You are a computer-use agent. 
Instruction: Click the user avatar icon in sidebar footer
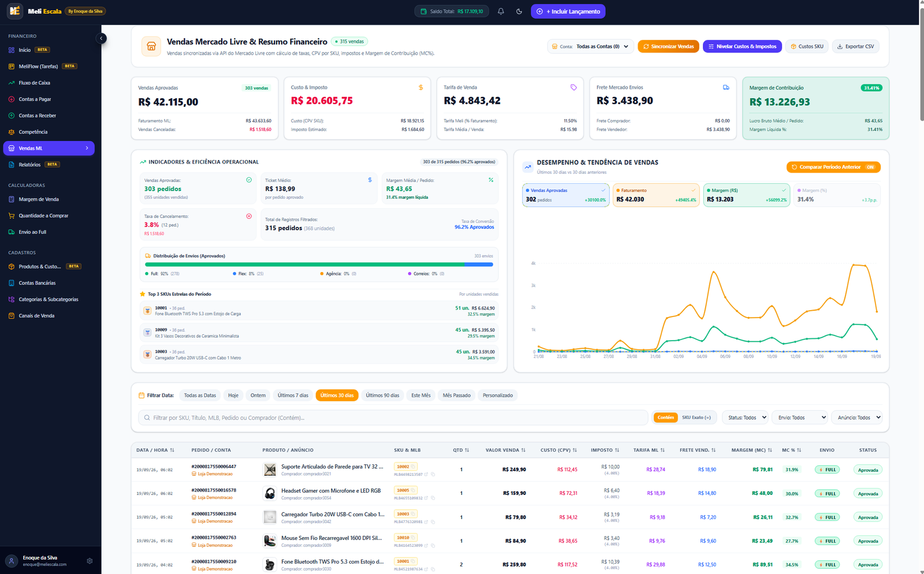click(x=12, y=561)
